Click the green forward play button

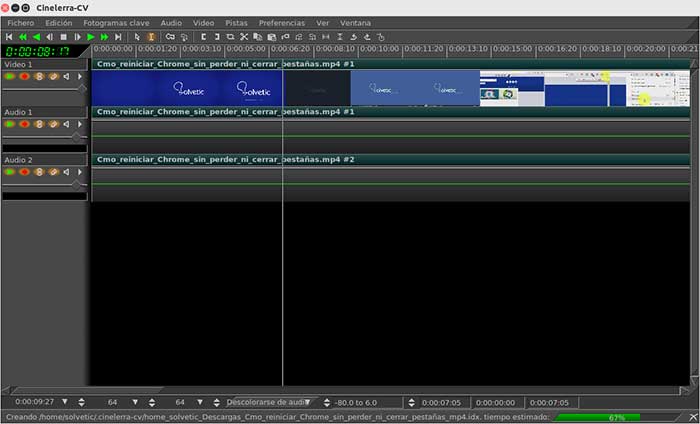90,37
